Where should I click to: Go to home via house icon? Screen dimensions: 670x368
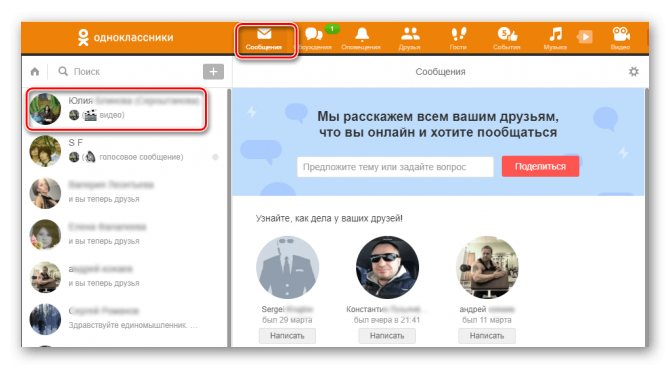coord(35,71)
